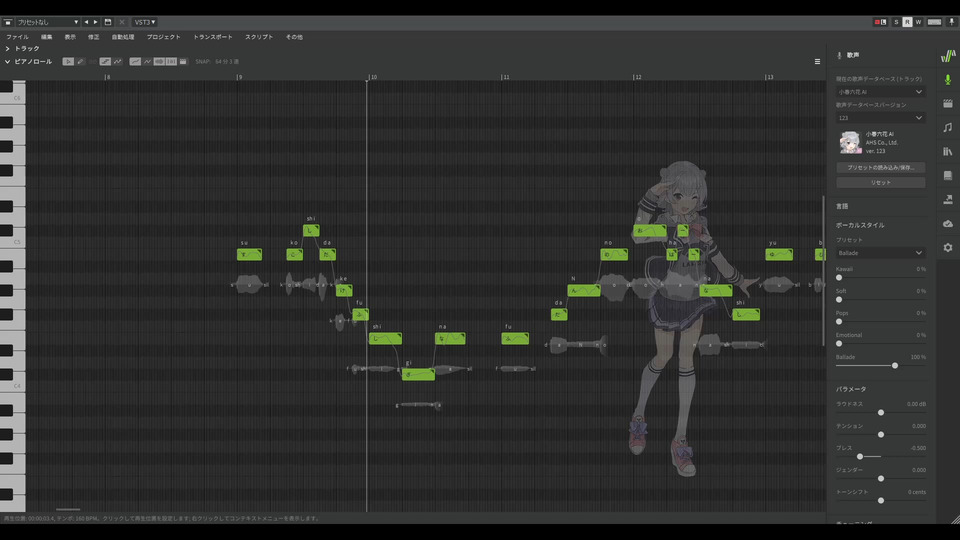The image size is (960, 540).
Task: Click the host preset menu icon at far left
Action: pos(7,22)
